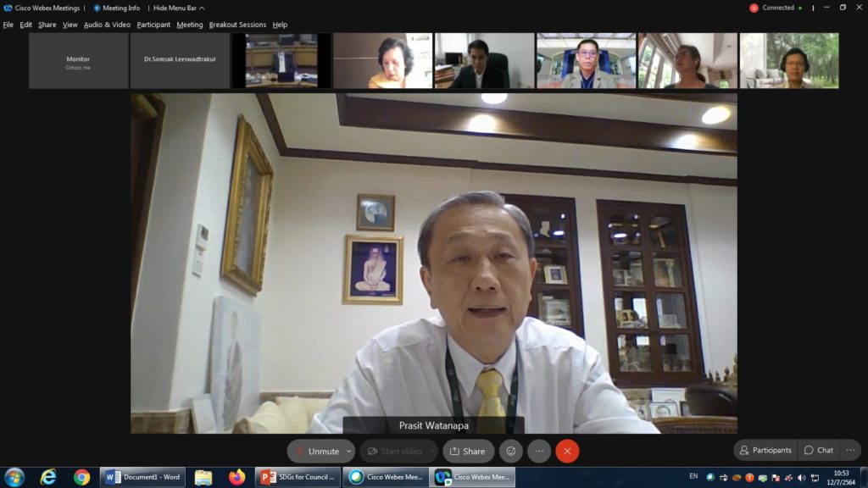This screenshot has width=868, height=488.
Task: Click the red leave meeting button
Action: pos(567,451)
